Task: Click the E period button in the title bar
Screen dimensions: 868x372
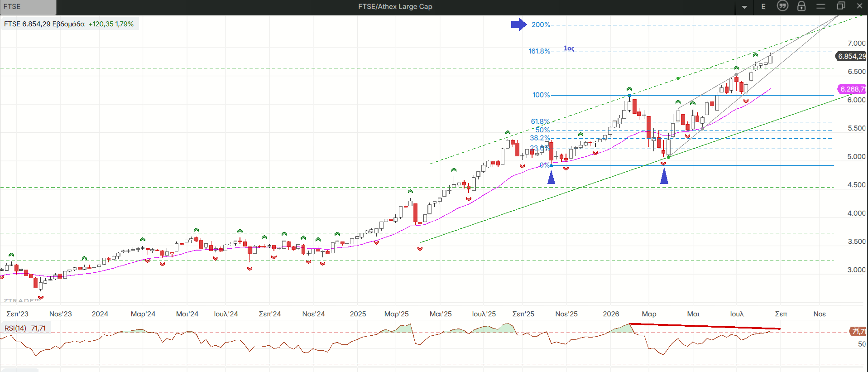Action: (x=763, y=6)
